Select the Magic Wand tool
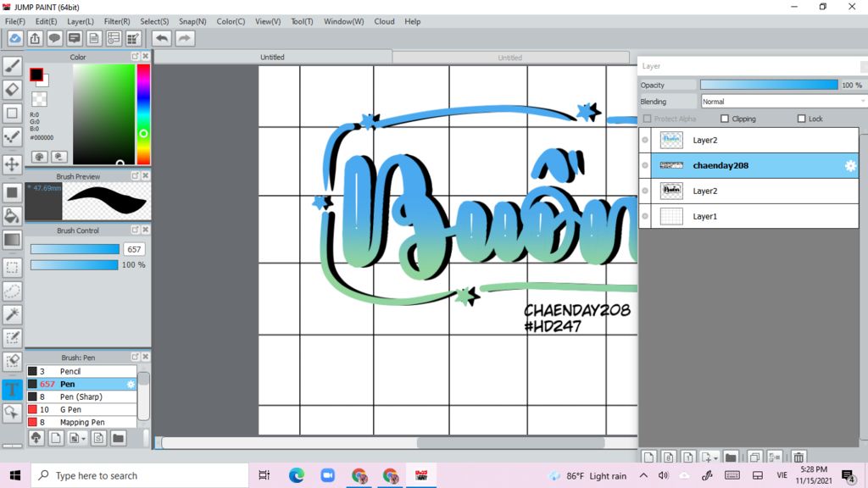The height and width of the screenshot is (488, 868). point(12,314)
